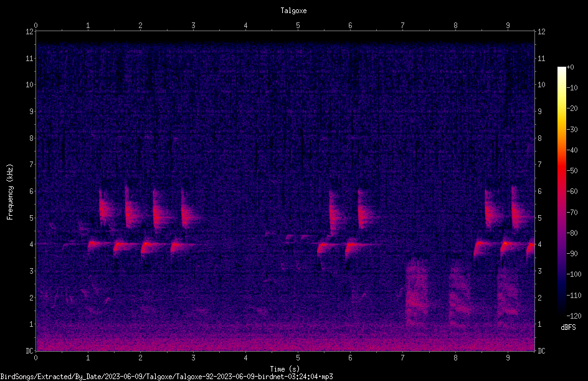
Task: Click the "10" tick on the right frequency axis
Action: [541, 85]
